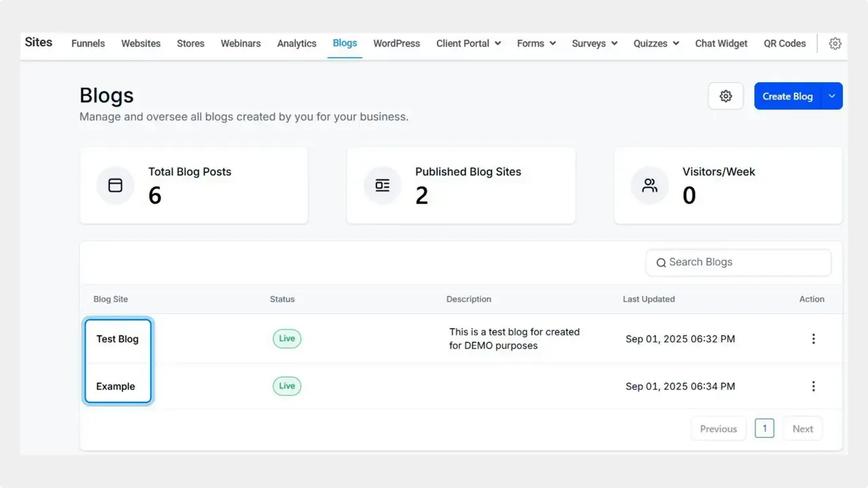This screenshot has height=488, width=868.
Task: Switch to the WordPress tab
Action: tap(396, 43)
